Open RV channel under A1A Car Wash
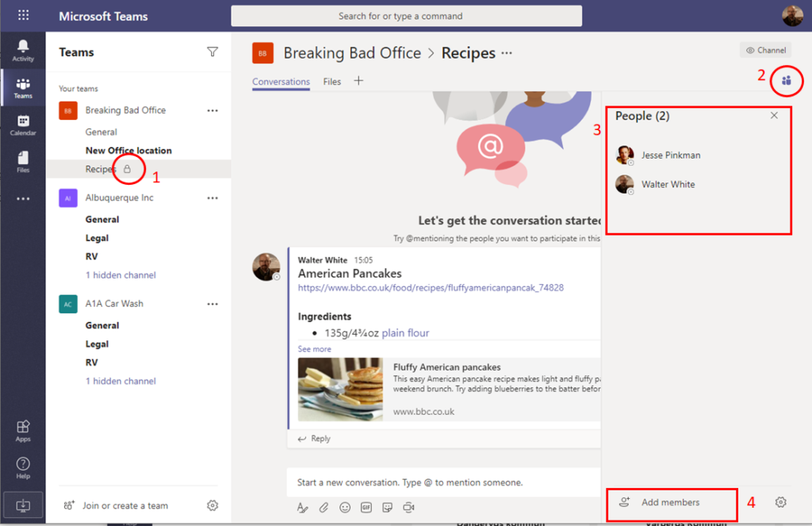The height and width of the screenshot is (526, 812). [x=92, y=363]
